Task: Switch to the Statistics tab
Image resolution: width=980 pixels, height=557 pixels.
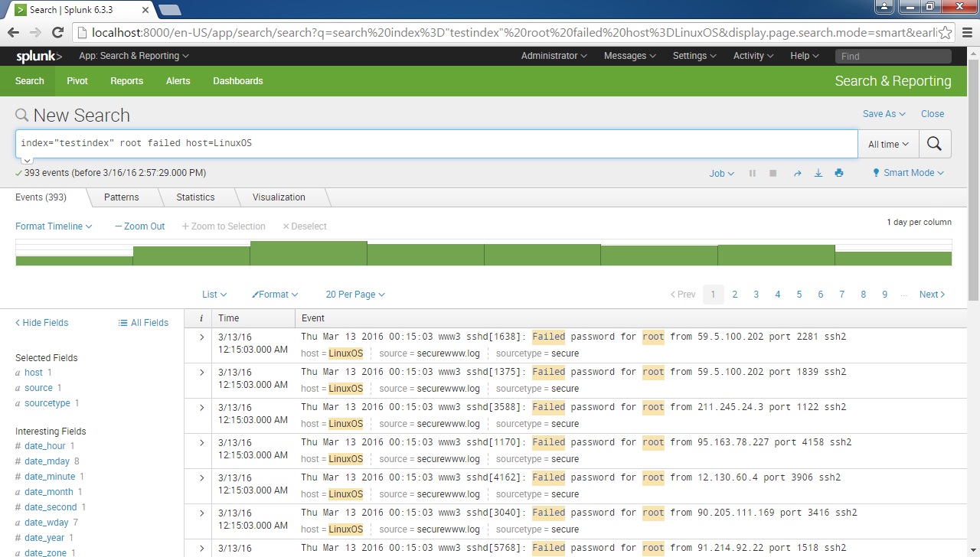Action: pos(197,197)
